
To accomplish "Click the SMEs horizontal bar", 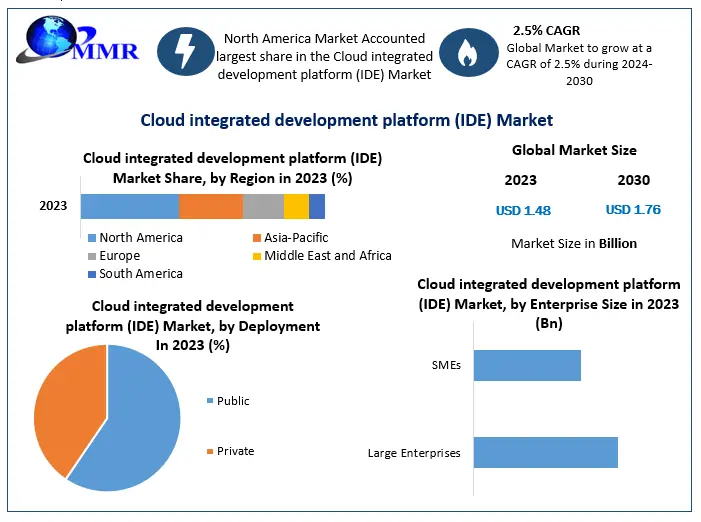I will (x=527, y=365).
